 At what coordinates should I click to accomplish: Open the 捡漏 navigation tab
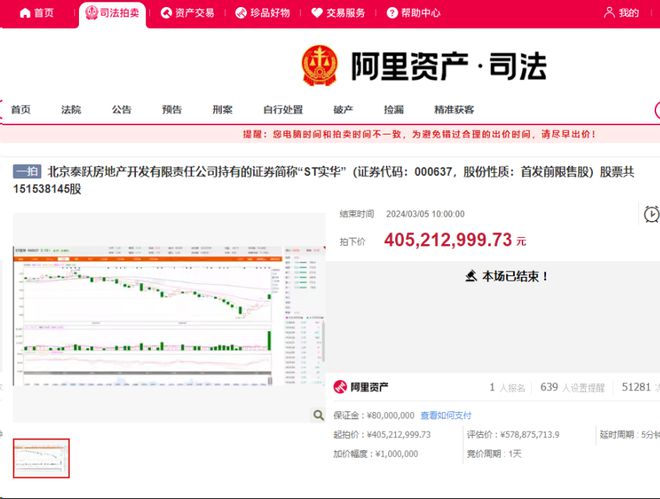[394, 110]
